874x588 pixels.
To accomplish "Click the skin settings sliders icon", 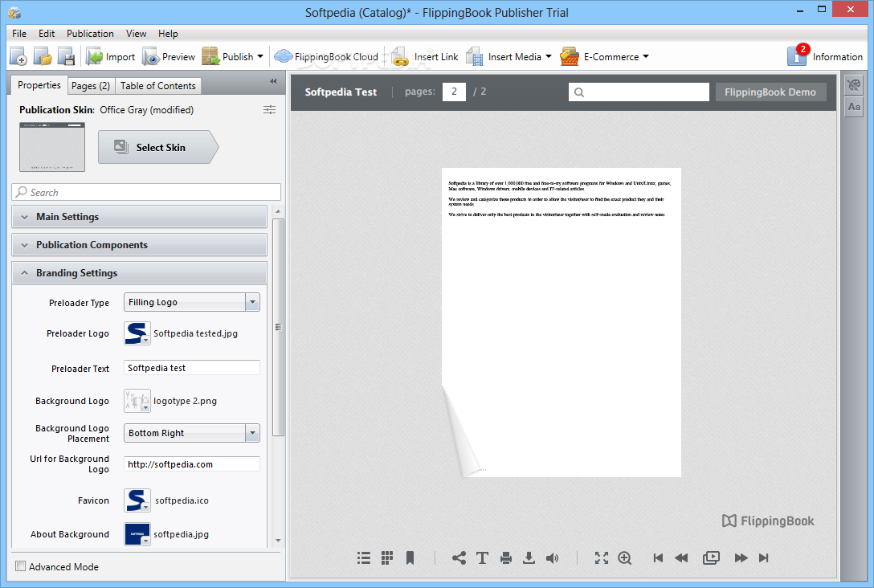I will [x=269, y=110].
